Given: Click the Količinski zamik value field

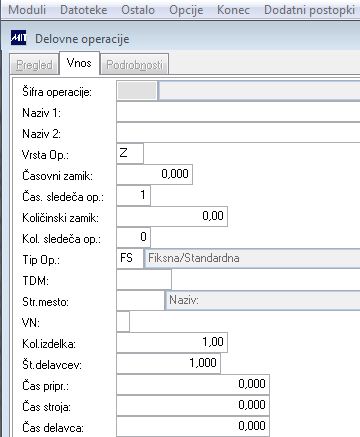Looking at the screenshot, I should coord(172,216).
